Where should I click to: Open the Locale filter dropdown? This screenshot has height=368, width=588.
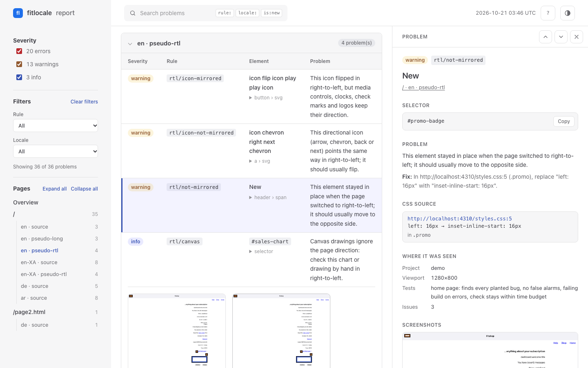(x=56, y=151)
